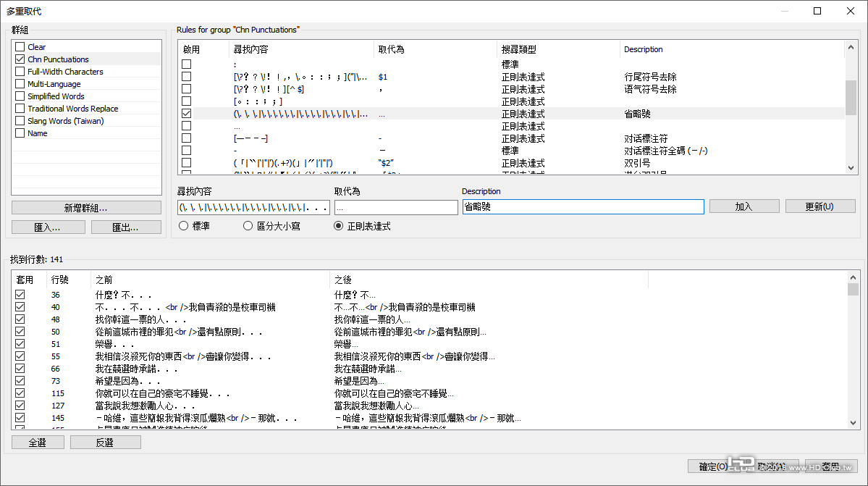The width and height of the screenshot is (868, 486).
Task: Uncheck apply checkbox for line 145
Action: tap(20, 417)
